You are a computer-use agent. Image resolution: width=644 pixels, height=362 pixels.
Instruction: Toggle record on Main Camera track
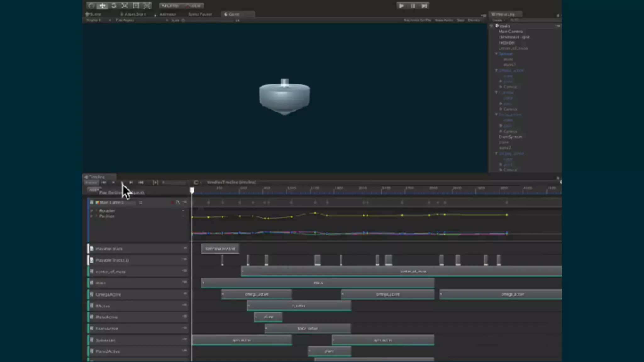pyautogui.click(x=172, y=202)
